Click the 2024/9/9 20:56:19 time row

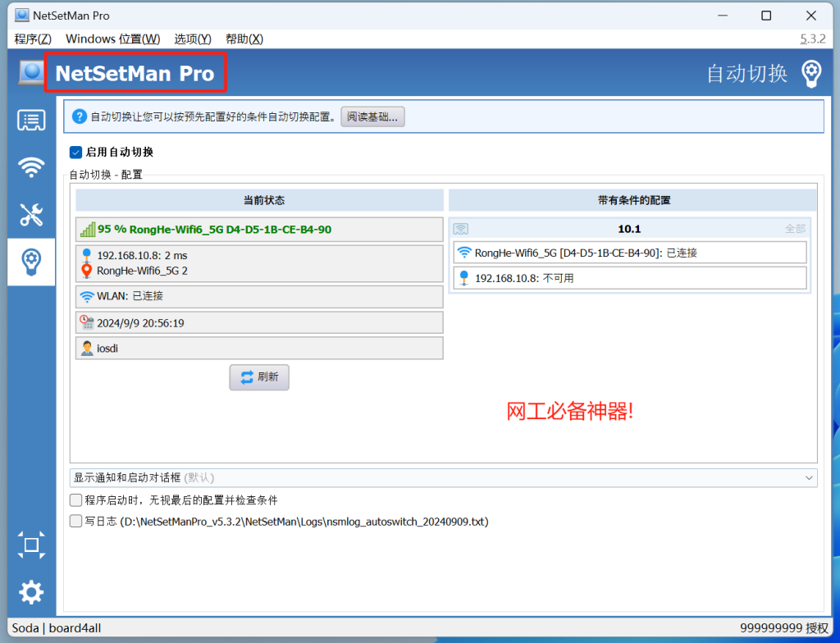(259, 322)
